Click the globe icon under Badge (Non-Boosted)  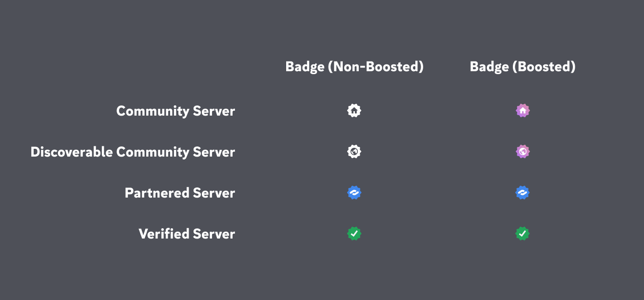click(x=354, y=152)
